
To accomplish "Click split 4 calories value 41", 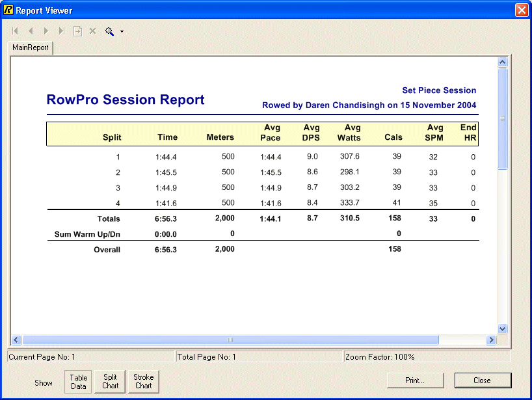I will point(397,203).
